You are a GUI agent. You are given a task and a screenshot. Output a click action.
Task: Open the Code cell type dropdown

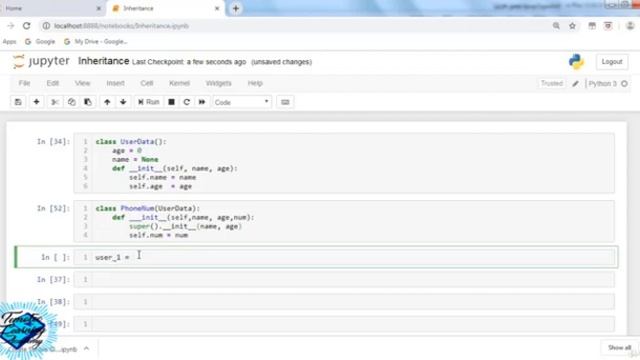[242, 102]
